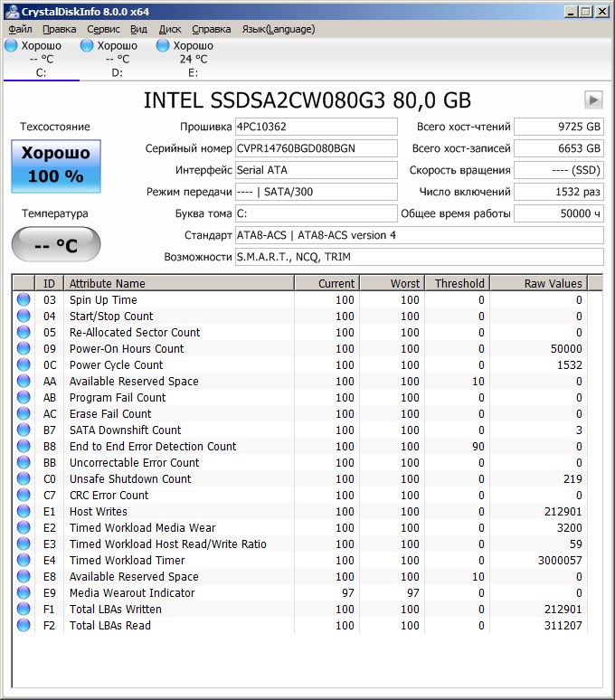Click status orb for Total LBAs Read
615x700 pixels.
coord(24,626)
